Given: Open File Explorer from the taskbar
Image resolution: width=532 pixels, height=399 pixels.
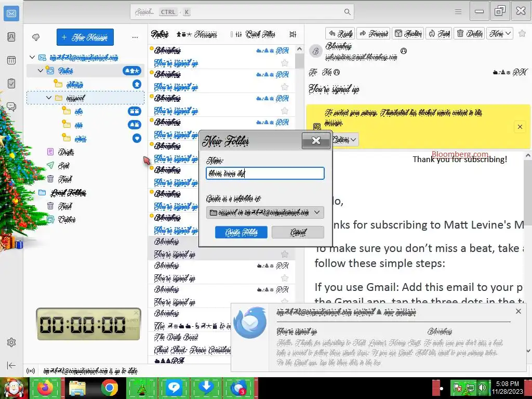Looking at the screenshot, I should (77, 388).
